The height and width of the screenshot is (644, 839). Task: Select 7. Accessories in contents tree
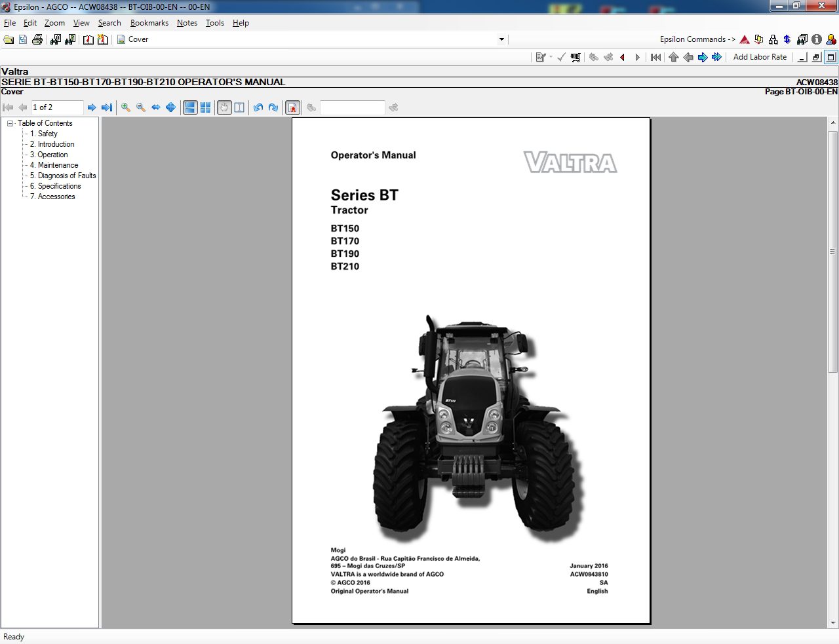click(x=52, y=197)
